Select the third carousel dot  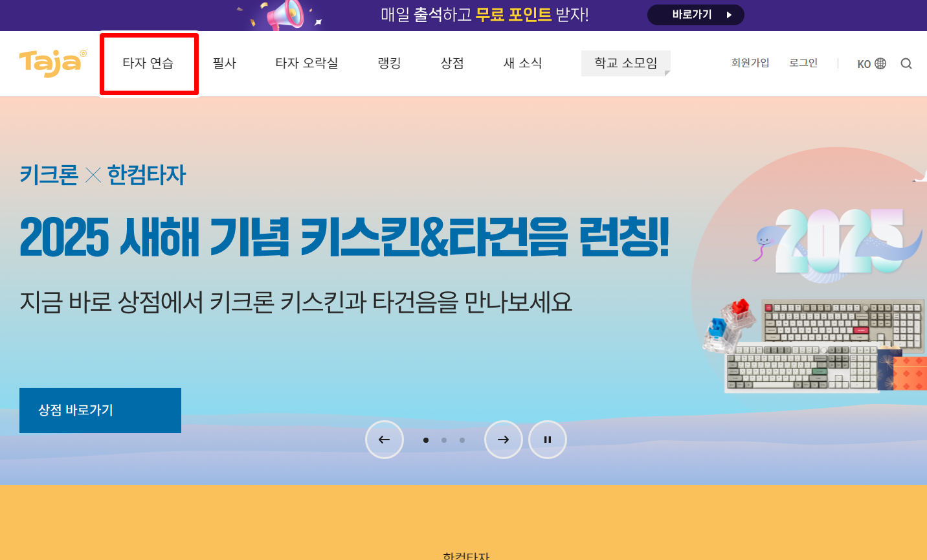click(462, 440)
